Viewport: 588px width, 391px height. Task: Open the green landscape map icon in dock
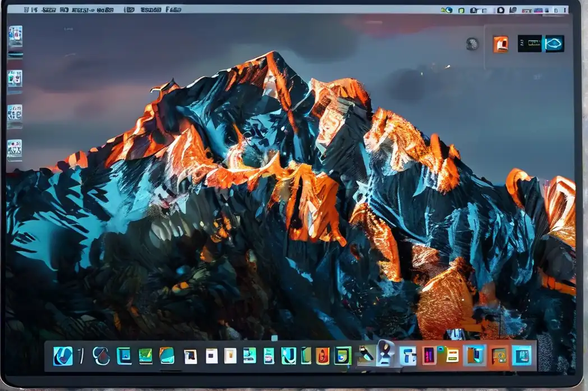[145, 356]
